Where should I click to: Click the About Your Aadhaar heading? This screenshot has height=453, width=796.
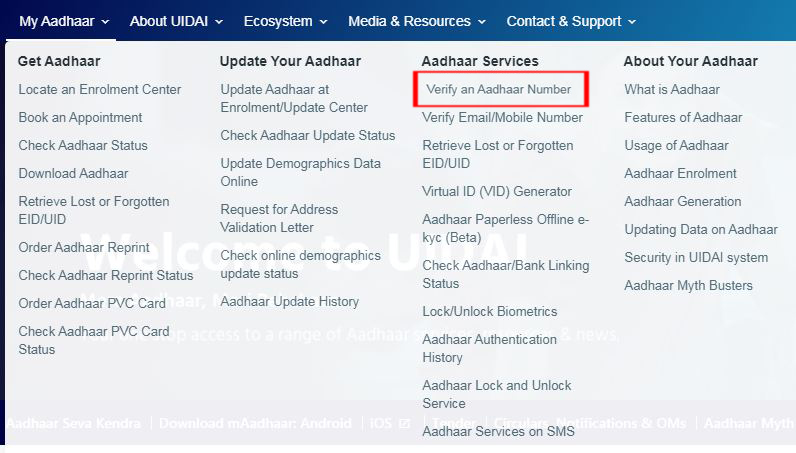tap(690, 61)
